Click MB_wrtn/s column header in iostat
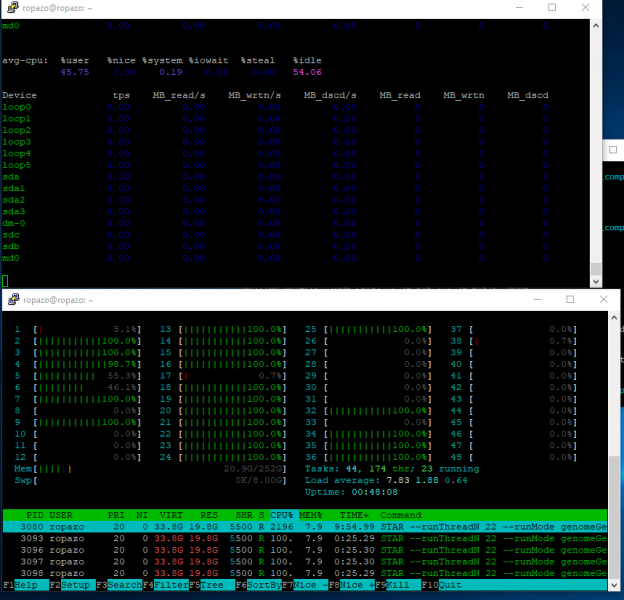 tap(255, 95)
